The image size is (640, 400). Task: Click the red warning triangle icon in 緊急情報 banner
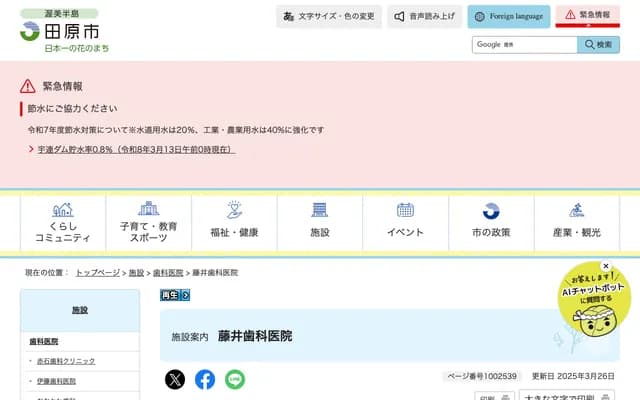coord(28,86)
